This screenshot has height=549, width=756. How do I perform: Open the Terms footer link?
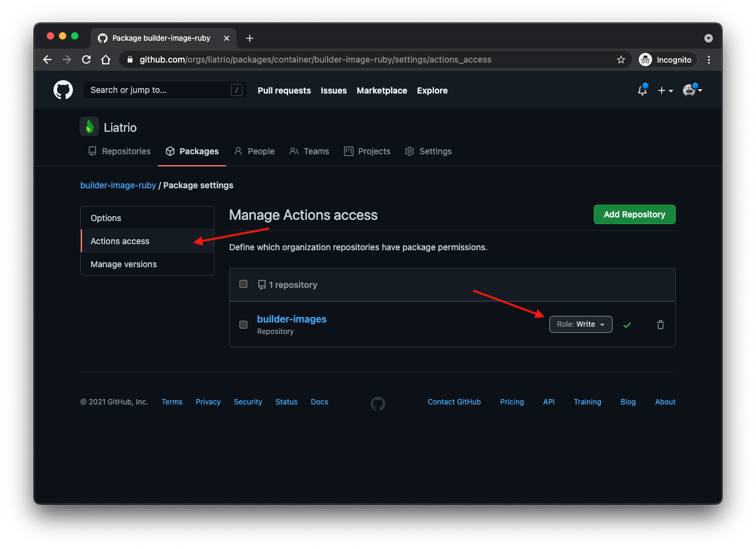click(172, 402)
